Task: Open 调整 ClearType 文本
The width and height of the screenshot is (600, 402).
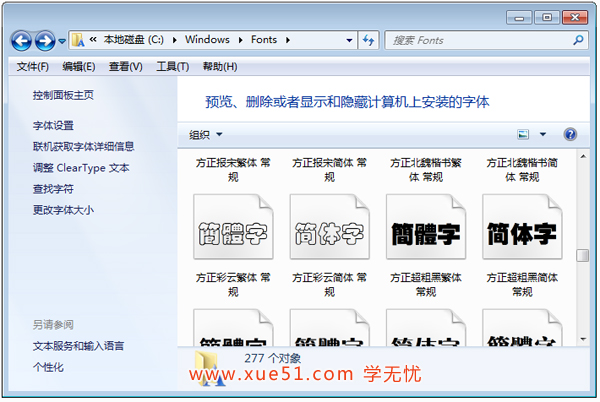Action: coord(81,168)
